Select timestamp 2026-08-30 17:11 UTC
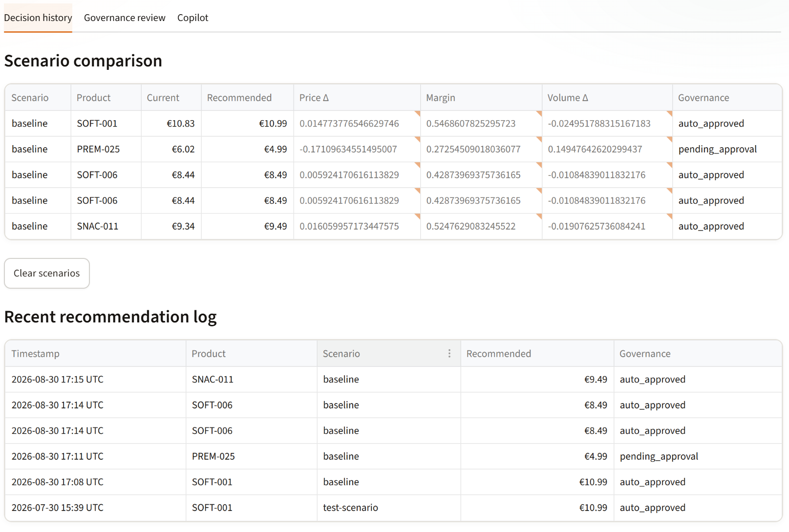Image resolution: width=789 pixels, height=532 pixels. click(x=95, y=456)
